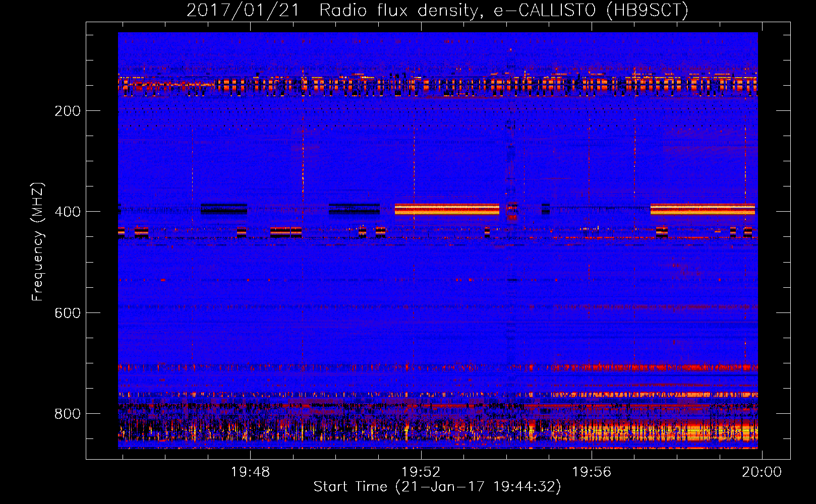
Task: Click the '400' frequency tick label
Action: pyautogui.click(x=68, y=212)
